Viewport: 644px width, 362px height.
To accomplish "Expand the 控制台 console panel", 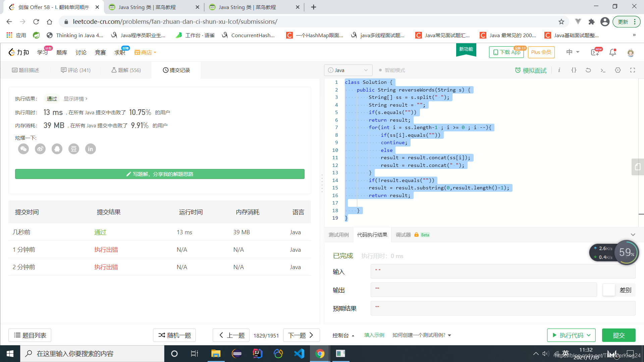I will (x=343, y=335).
